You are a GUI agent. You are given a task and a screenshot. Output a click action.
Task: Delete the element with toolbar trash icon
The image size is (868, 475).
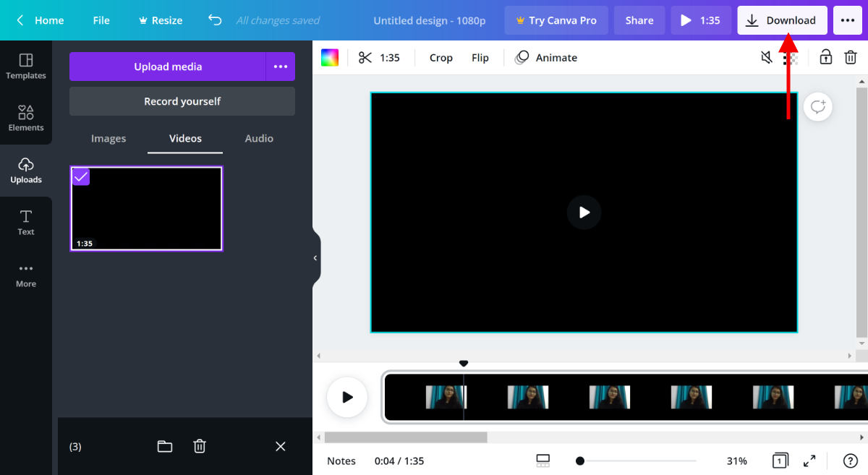pyautogui.click(x=851, y=58)
